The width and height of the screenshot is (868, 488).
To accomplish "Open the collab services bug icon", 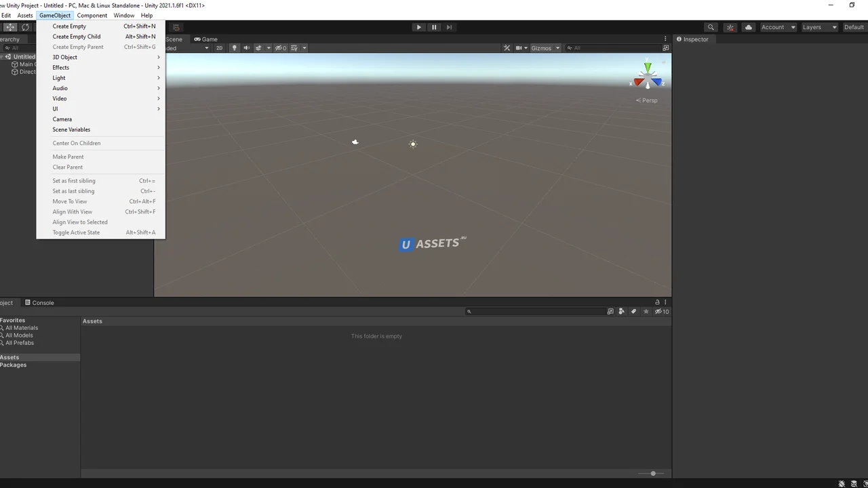I will pyautogui.click(x=730, y=27).
